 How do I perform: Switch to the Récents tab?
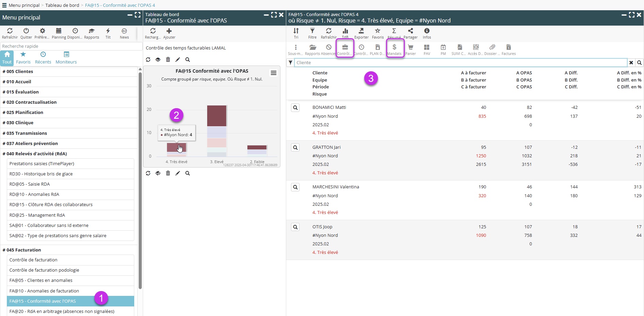point(43,58)
